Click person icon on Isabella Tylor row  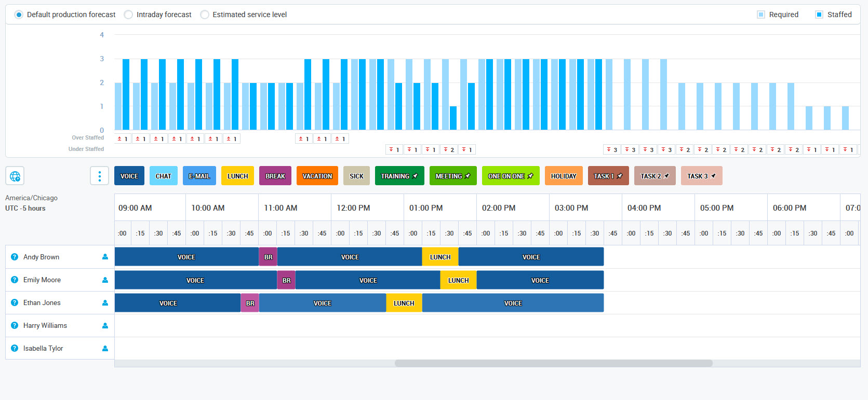click(x=105, y=349)
